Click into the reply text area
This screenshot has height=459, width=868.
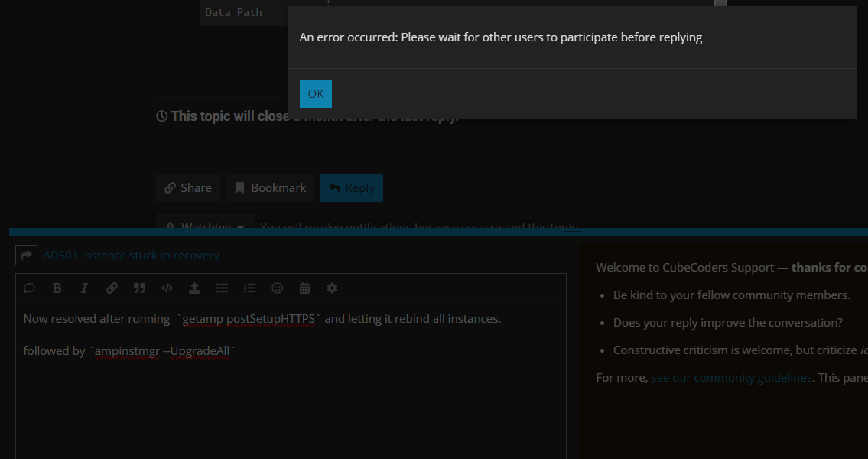pyautogui.click(x=291, y=398)
